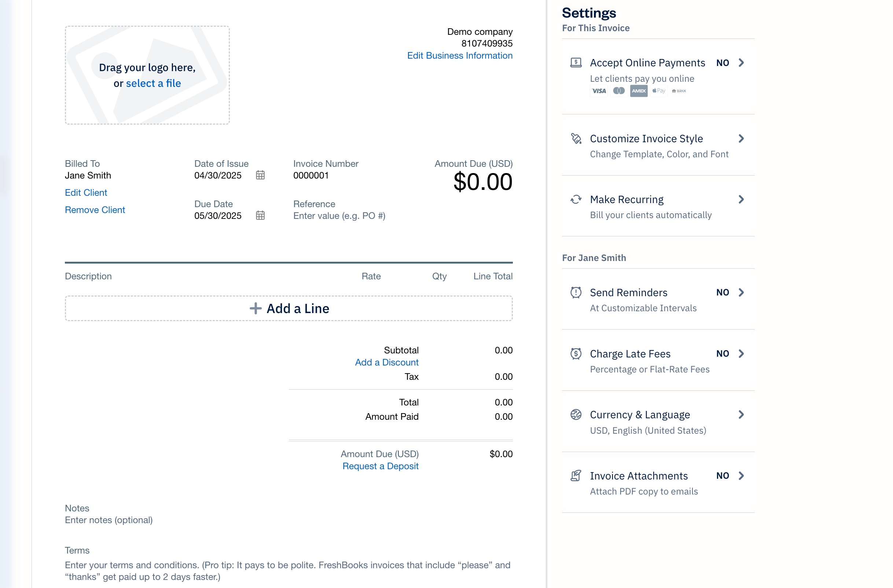Click the Invoice Attachments quill document icon
893x588 pixels.
coord(575,475)
